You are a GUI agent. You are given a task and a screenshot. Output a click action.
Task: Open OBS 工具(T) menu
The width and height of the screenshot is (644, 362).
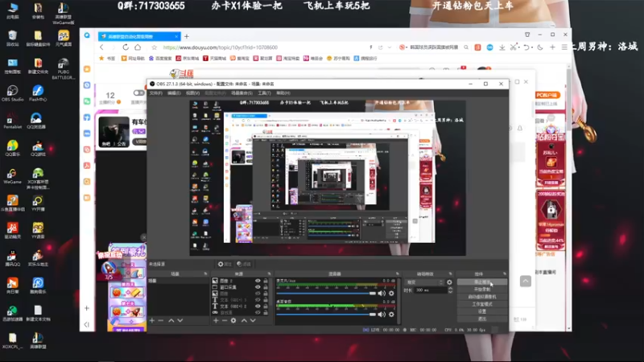pyautogui.click(x=264, y=93)
